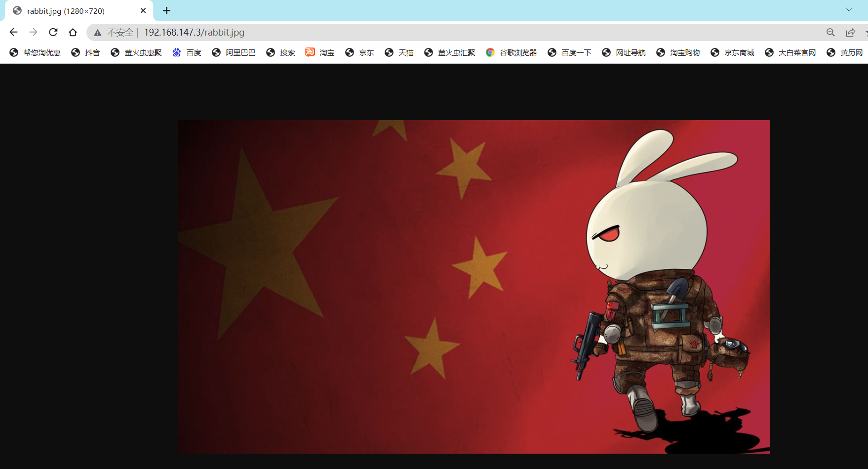
Task: Click the not-secure warning icon
Action: point(98,33)
